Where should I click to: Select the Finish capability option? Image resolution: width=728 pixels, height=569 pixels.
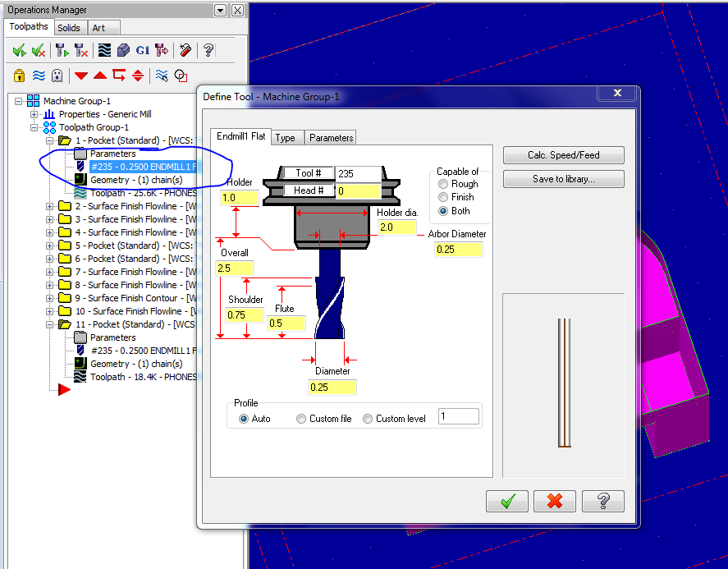pos(444,198)
